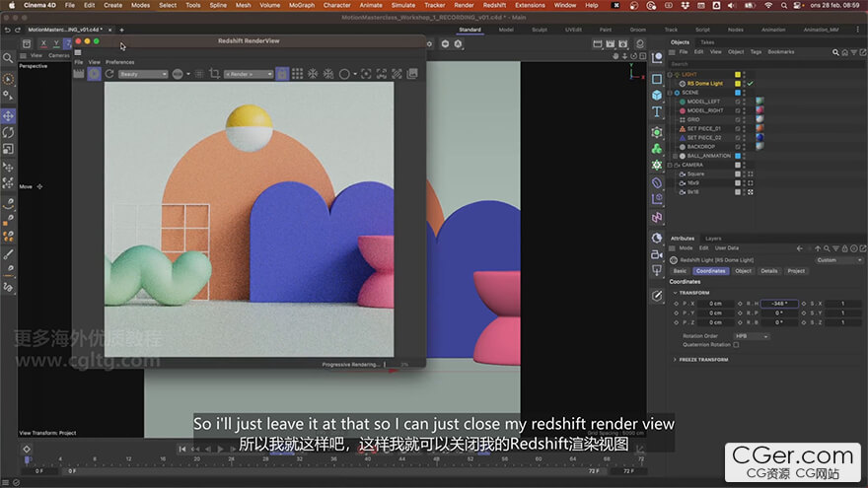Activate the Square camera tag icon
This screenshot has width=868, height=488.
(751, 174)
